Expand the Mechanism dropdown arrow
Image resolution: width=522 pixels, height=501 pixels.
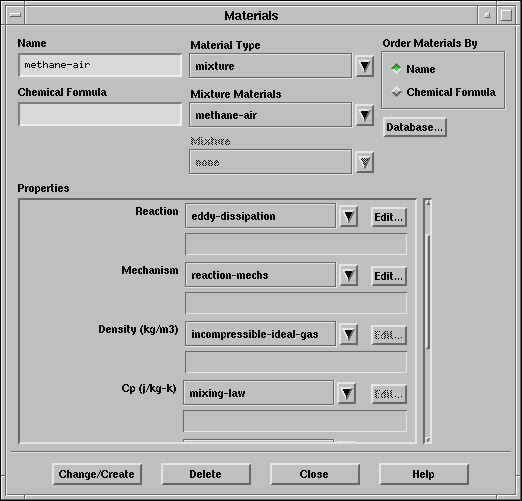349,275
